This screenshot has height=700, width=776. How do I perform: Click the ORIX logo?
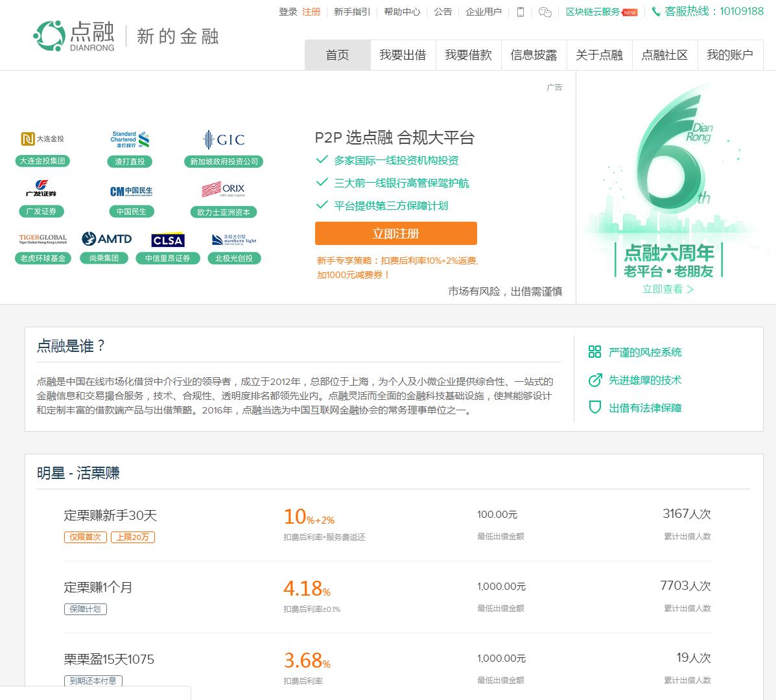point(223,189)
